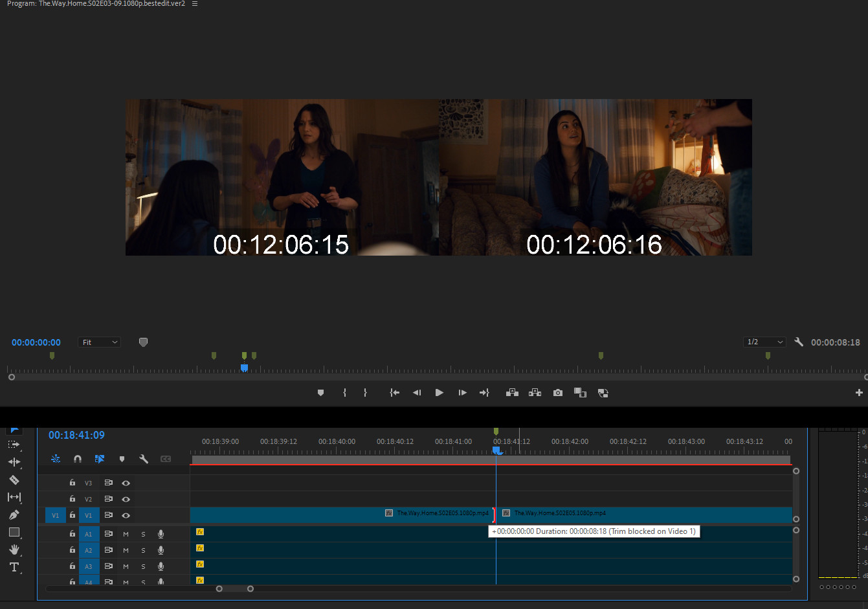The height and width of the screenshot is (609, 868).
Task: Toggle insert sequences as nests
Action: (x=56, y=459)
